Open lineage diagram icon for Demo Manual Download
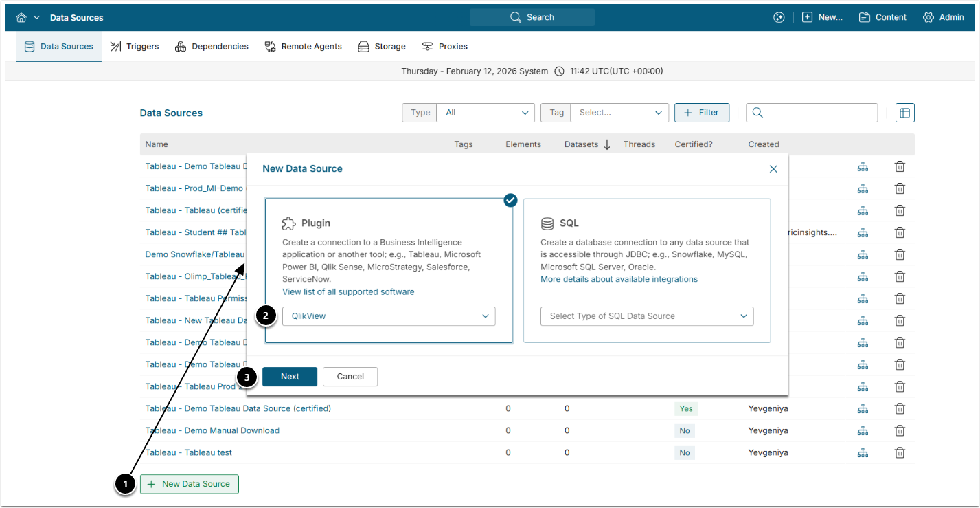Viewport: 980px width, 508px height. coord(863,430)
